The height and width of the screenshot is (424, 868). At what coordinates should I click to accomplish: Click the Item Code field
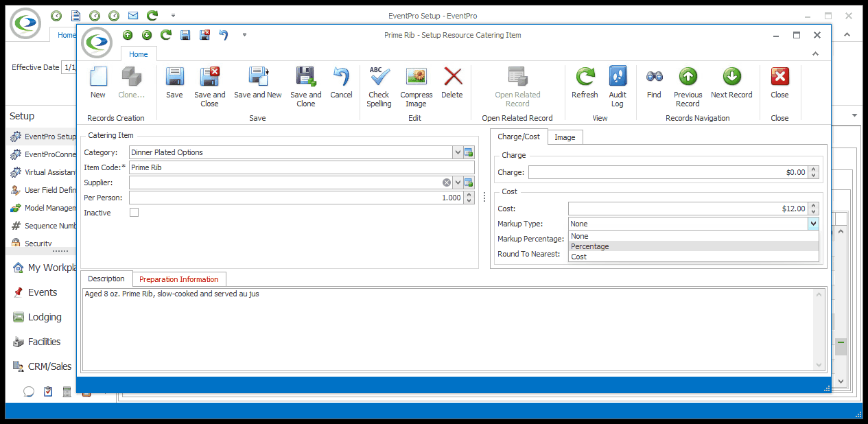click(301, 167)
